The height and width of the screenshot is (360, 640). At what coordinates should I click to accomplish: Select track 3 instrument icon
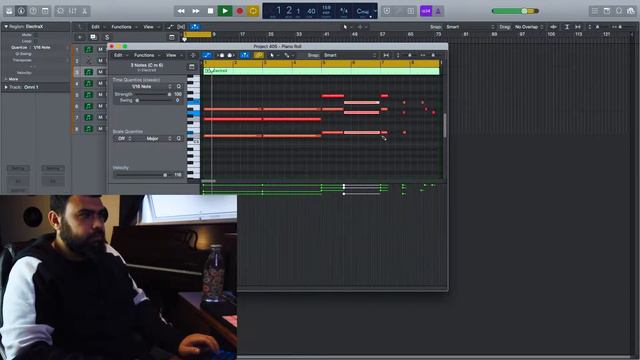coord(89,72)
